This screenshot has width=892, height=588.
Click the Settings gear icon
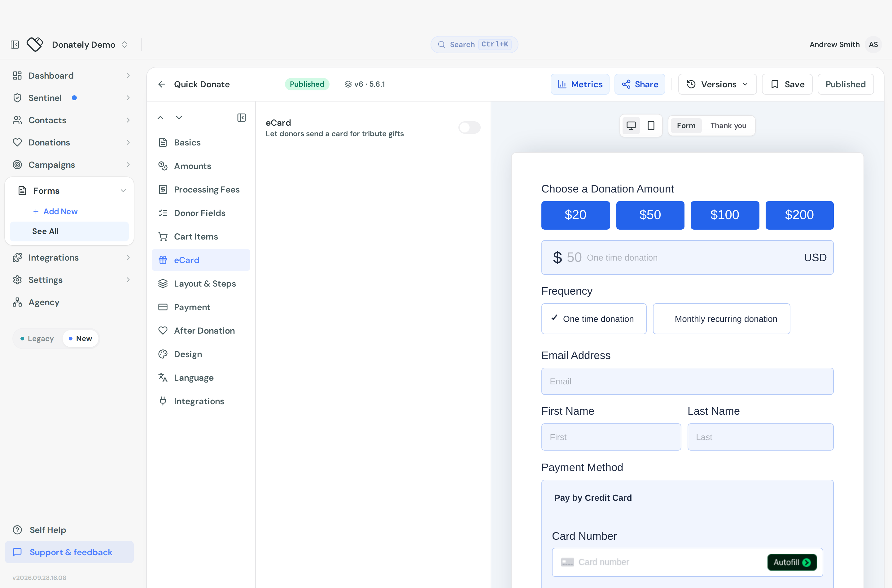pyautogui.click(x=17, y=280)
